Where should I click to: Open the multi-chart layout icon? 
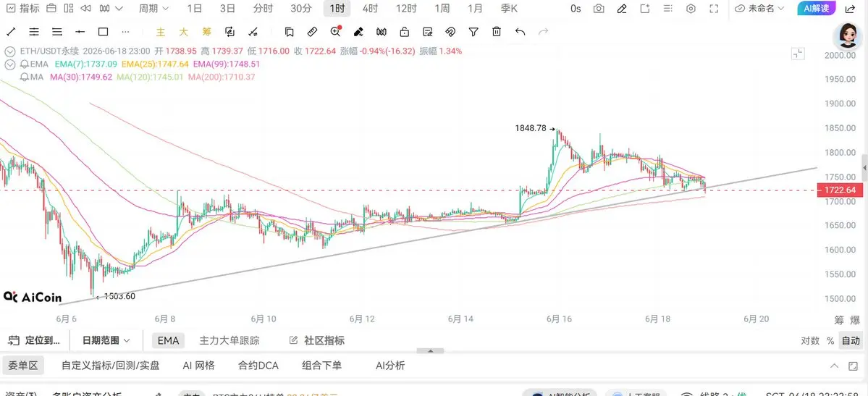click(68, 8)
